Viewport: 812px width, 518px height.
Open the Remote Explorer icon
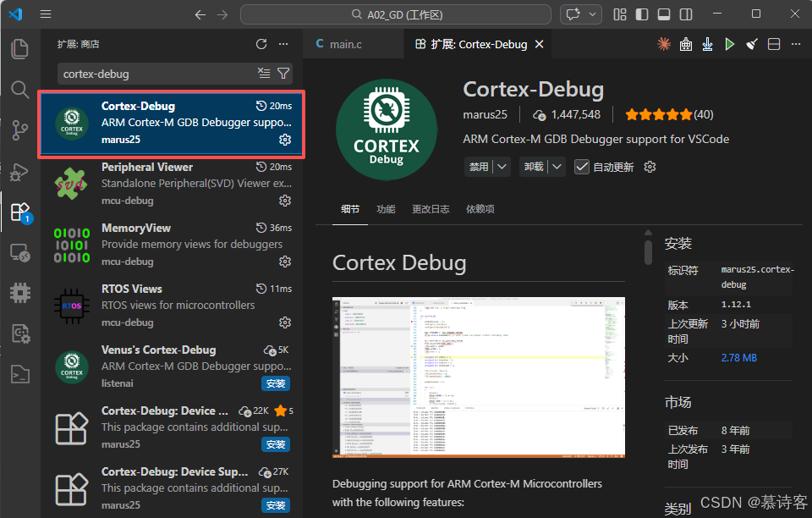(x=19, y=253)
